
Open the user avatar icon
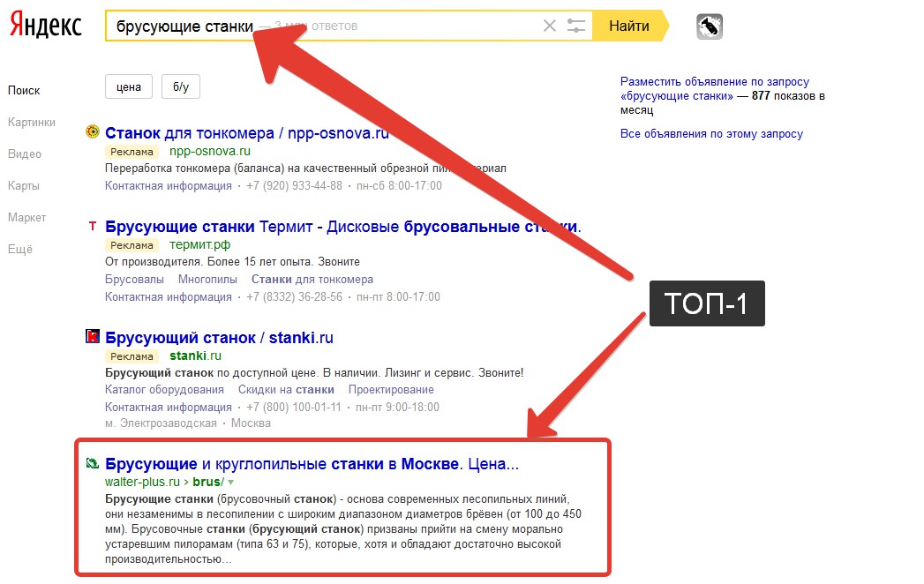point(710,26)
